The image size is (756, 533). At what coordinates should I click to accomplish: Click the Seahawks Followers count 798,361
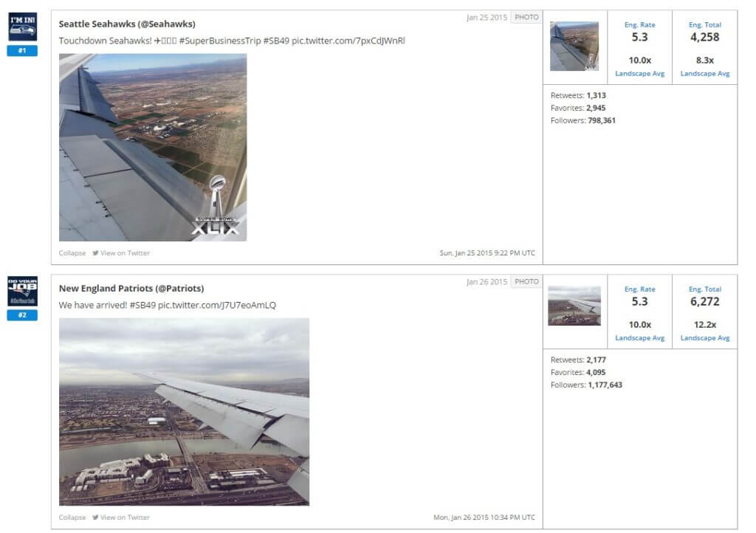[602, 120]
